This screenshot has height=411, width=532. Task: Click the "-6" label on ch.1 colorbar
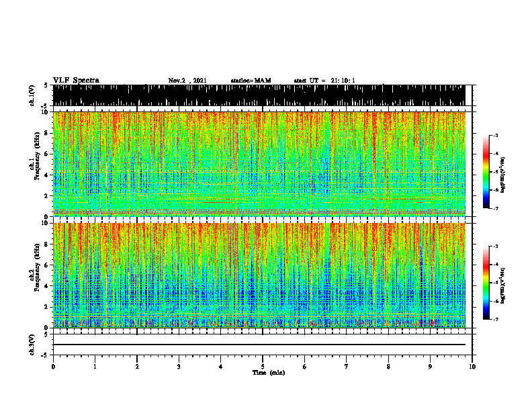point(496,190)
